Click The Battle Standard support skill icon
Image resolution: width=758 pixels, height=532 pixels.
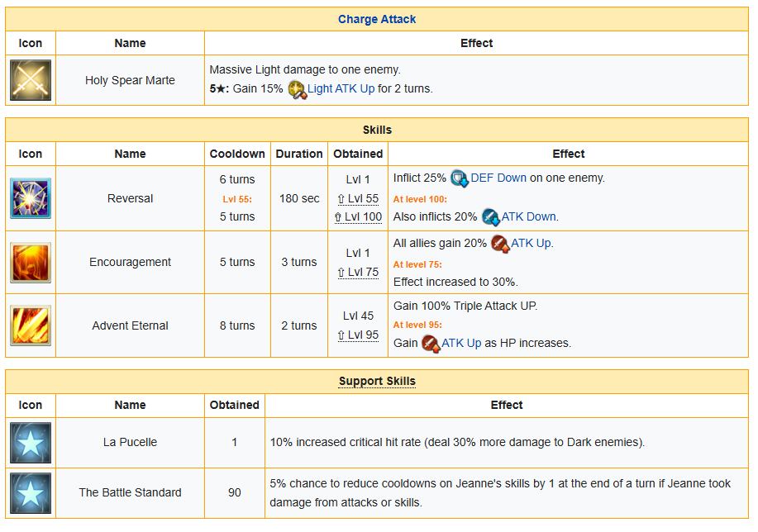(31, 493)
